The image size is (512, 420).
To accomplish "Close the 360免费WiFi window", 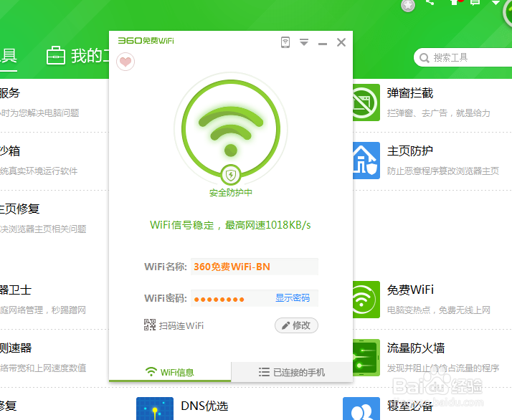I will click(x=341, y=42).
